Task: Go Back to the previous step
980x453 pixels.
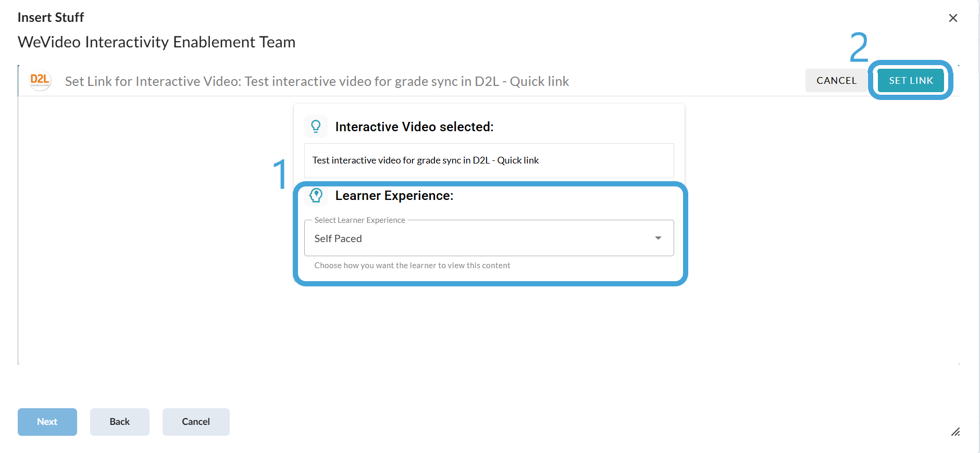Action: point(120,422)
